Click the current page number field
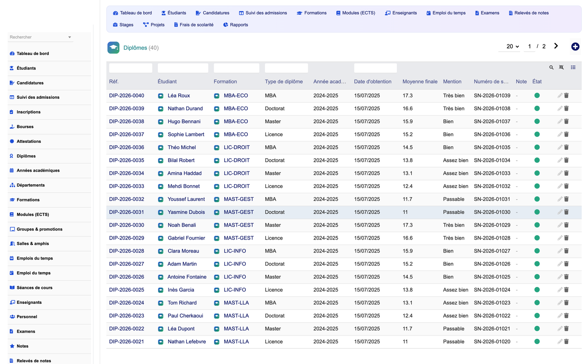Screen dimensions: 588x364 [529, 46]
